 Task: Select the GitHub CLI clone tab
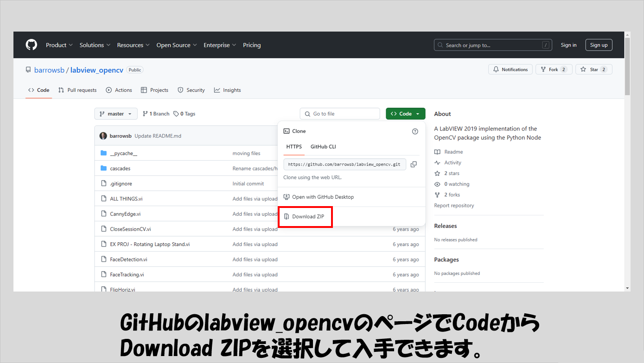pyautogui.click(x=323, y=147)
